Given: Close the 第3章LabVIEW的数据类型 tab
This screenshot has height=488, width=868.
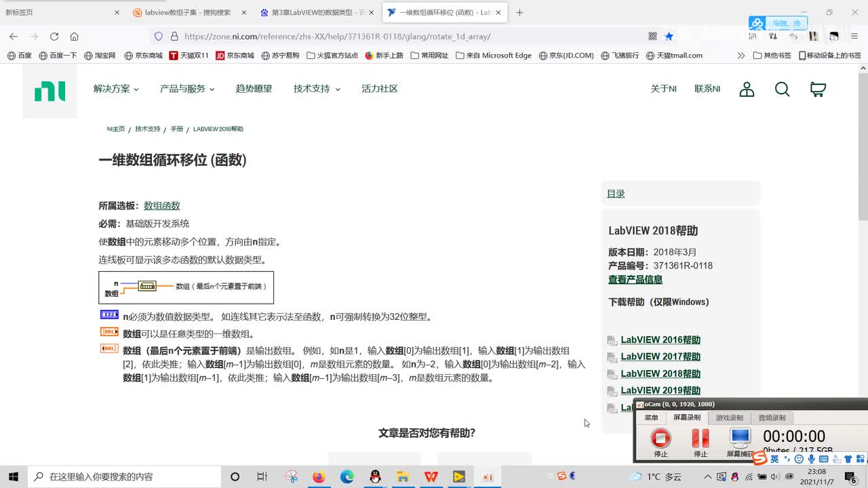Looking at the screenshot, I should tap(372, 12).
